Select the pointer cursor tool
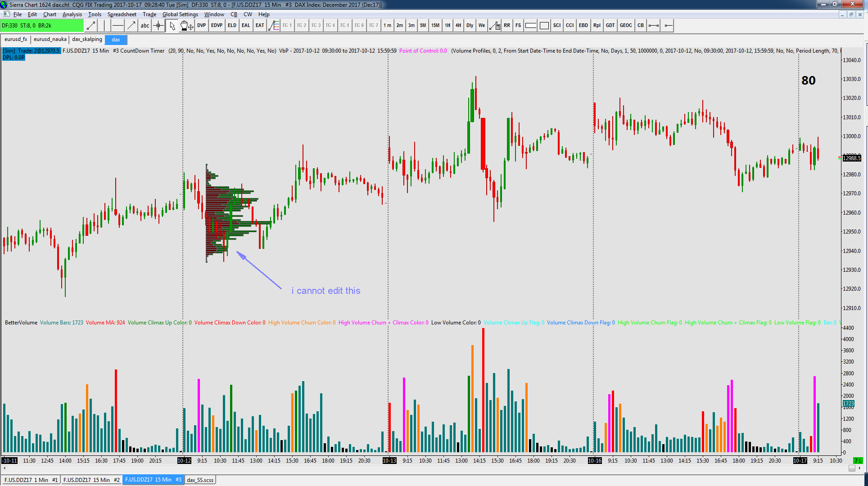This screenshot has width=868, height=486. click(172, 26)
